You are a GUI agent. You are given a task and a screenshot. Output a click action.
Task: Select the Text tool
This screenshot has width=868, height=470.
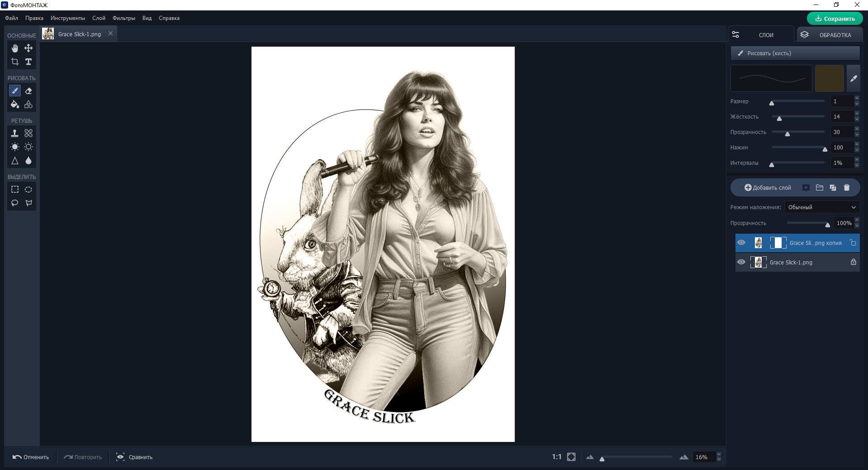[x=28, y=62]
